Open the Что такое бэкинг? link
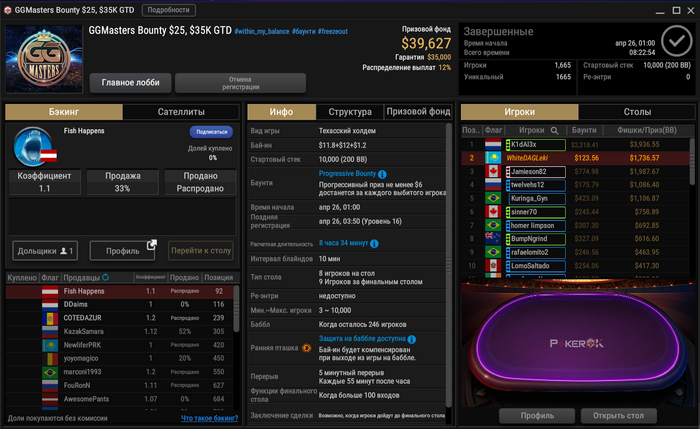 (x=209, y=418)
